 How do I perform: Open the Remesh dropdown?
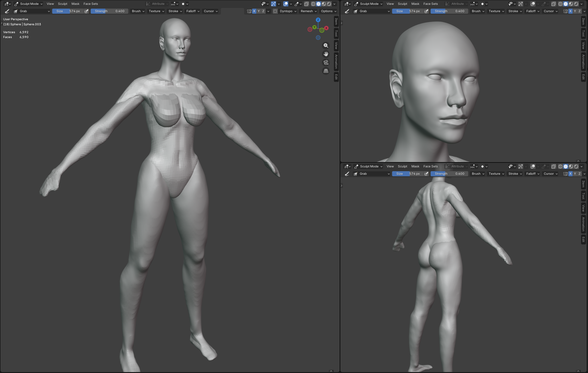click(308, 11)
